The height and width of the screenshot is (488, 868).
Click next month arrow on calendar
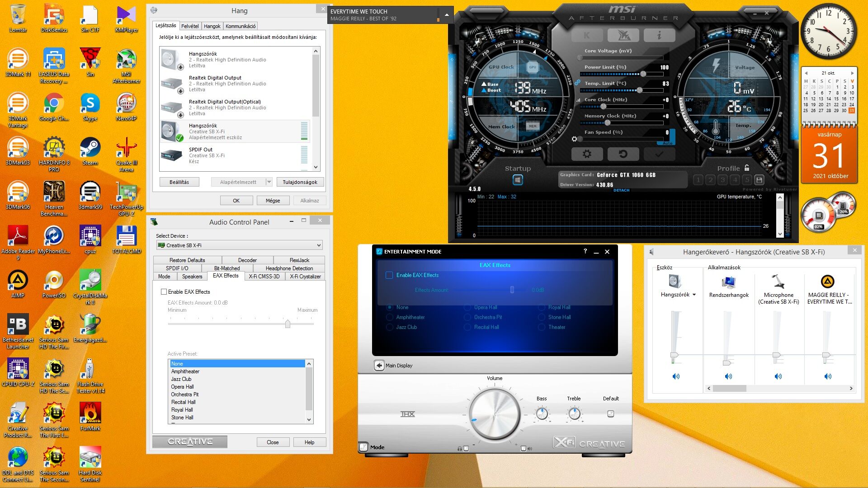click(x=852, y=73)
